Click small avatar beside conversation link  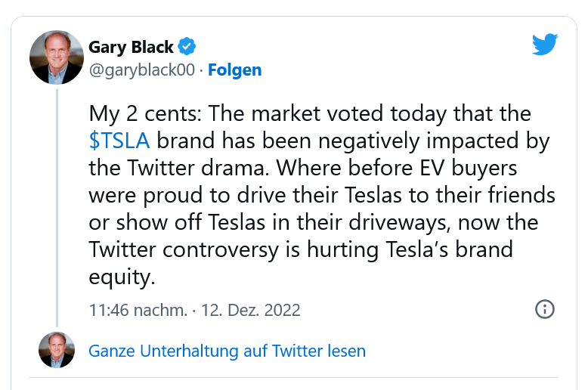[57, 351]
